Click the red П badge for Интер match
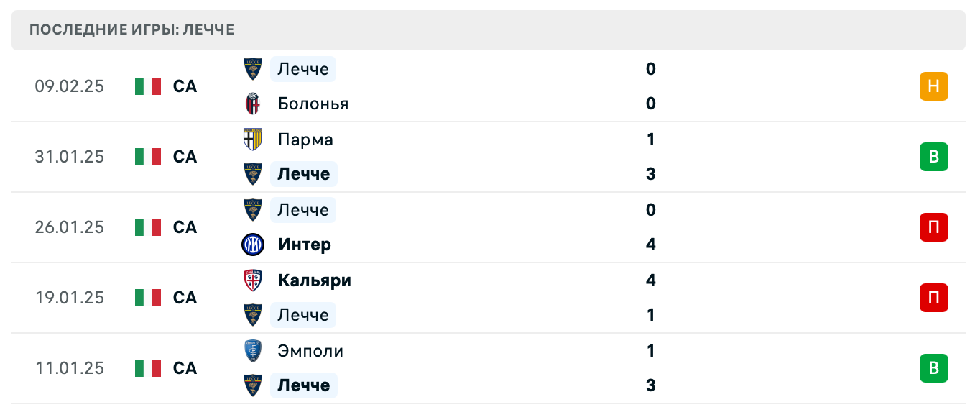The height and width of the screenshot is (420, 980). [x=933, y=227]
